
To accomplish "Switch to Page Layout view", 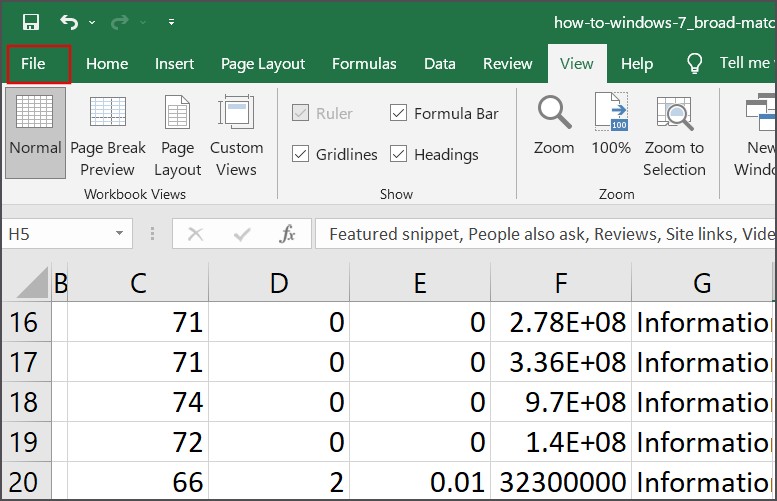I will coord(177,130).
